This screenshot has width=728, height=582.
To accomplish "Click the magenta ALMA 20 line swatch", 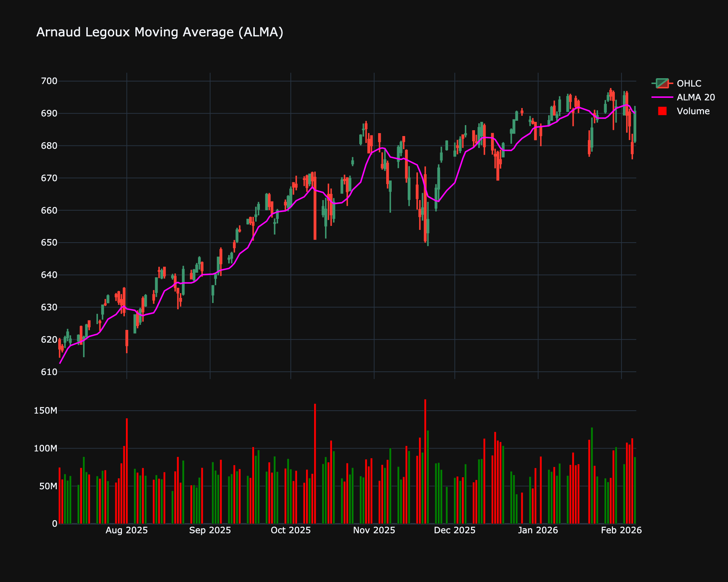I will pos(662,97).
